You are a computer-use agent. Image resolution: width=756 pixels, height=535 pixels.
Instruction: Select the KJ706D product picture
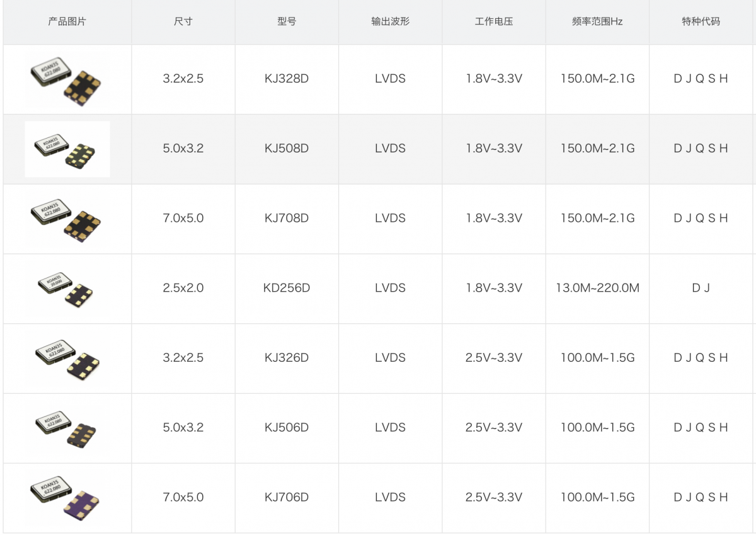pos(67,497)
